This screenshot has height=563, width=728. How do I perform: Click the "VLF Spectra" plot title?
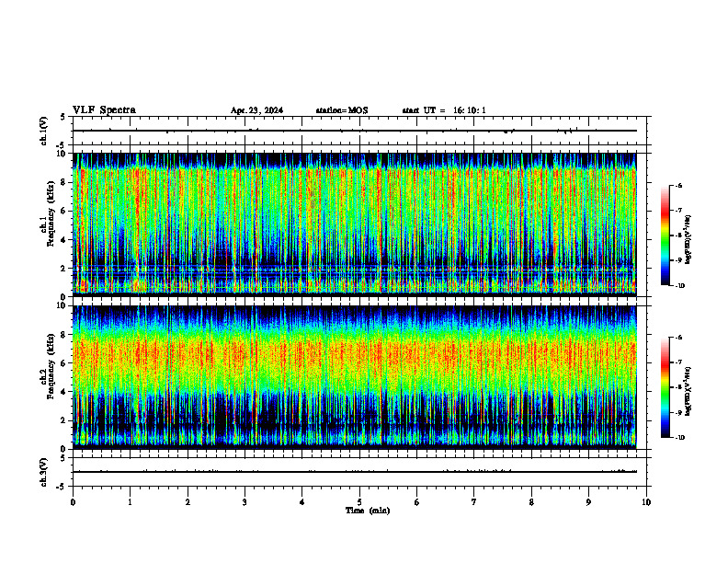point(104,110)
